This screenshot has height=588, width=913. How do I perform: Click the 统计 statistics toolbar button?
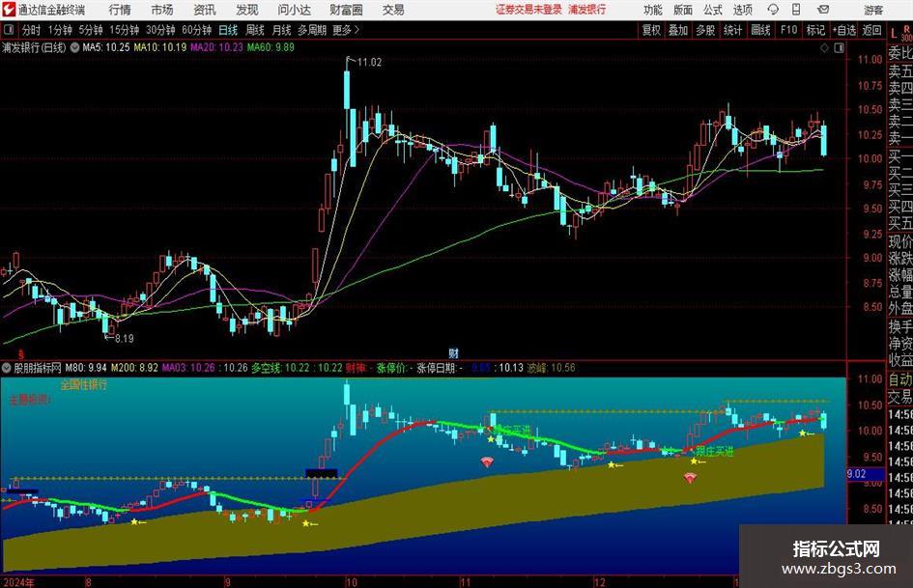coord(733,30)
